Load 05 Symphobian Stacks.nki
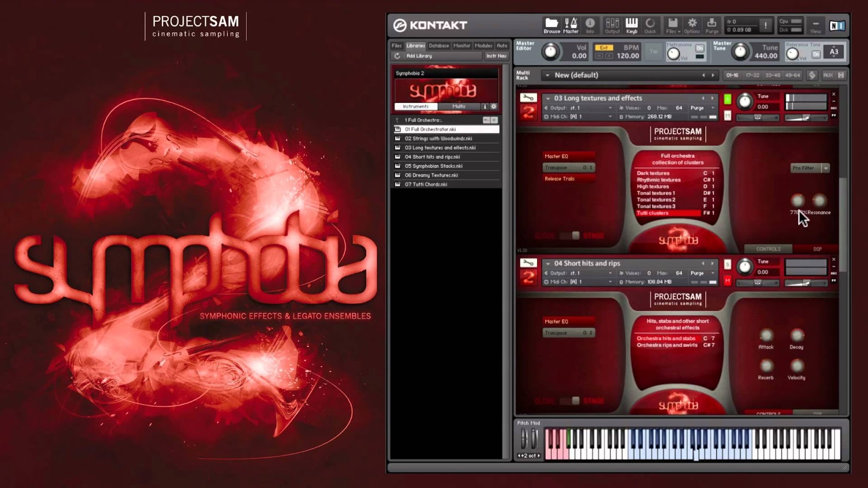This screenshot has width=868, height=488. [434, 166]
